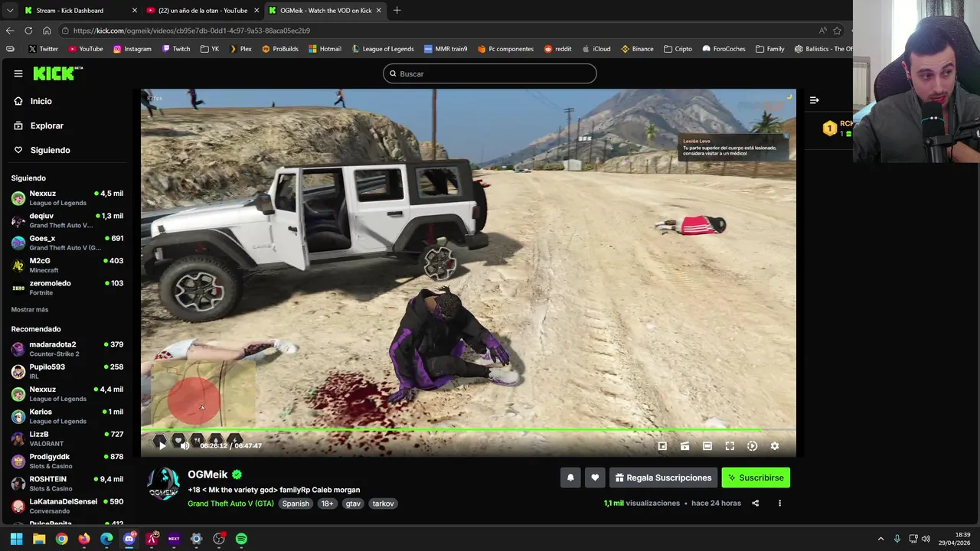The width and height of the screenshot is (980, 551).
Task: Reload the current page
Action: pyautogui.click(x=28, y=31)
